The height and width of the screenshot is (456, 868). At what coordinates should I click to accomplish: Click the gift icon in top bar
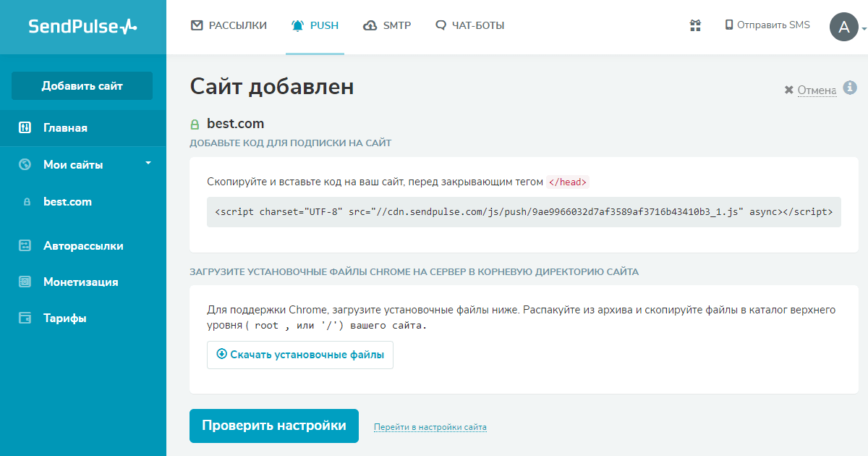(695, 25)
